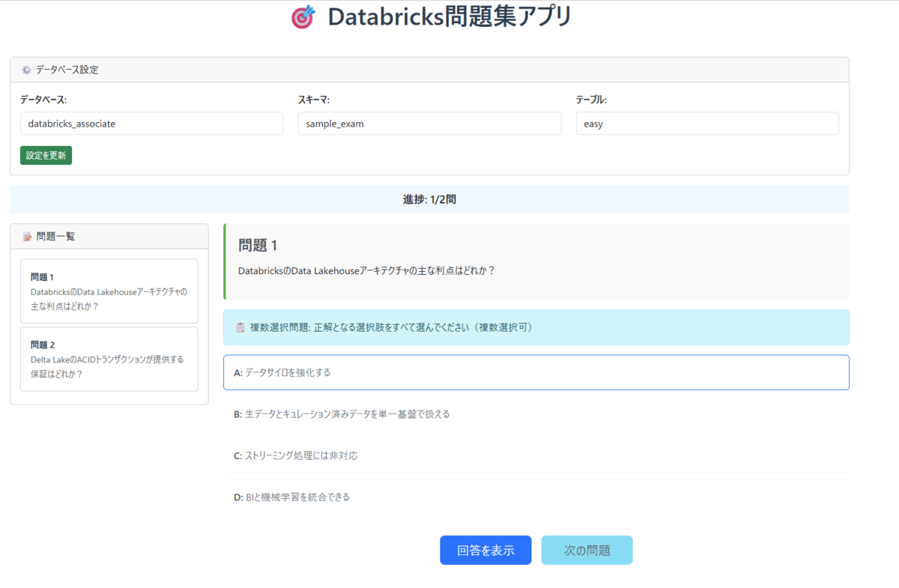Click the Databricks問題集アプリ title text

coord(449,16)
